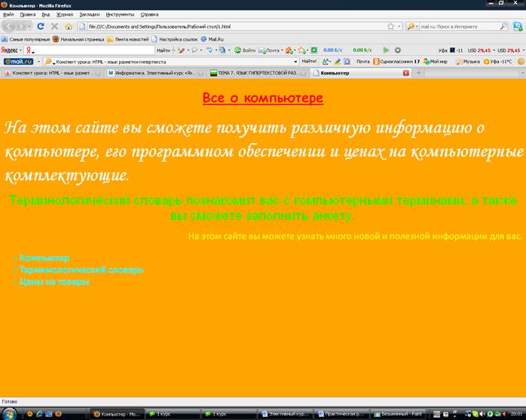
Task: Click the Компьютер link in page list
Action: pos(44,258)
